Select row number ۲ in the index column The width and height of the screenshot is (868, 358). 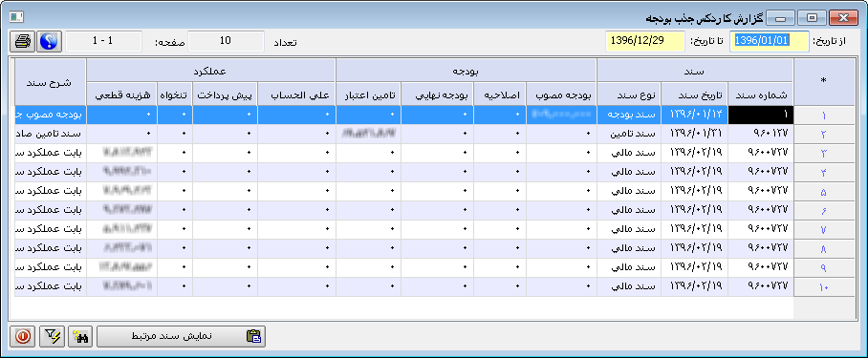tap(824, 135)
